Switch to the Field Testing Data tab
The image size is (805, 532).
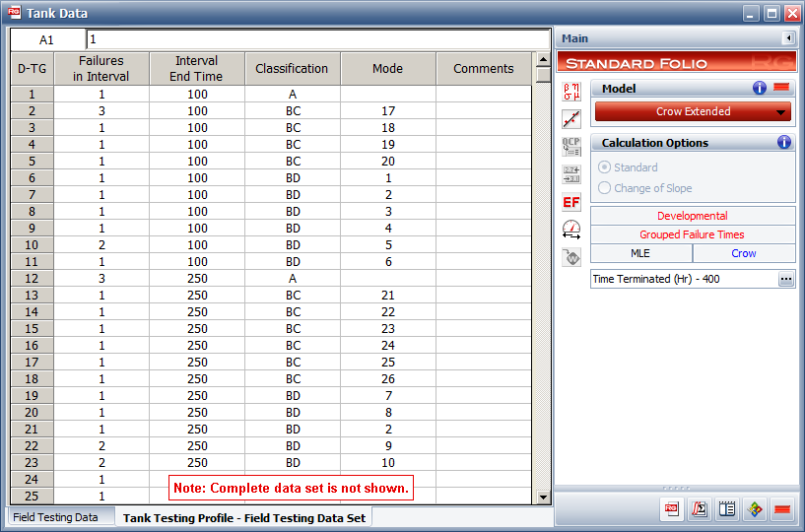tap(55, 517)
